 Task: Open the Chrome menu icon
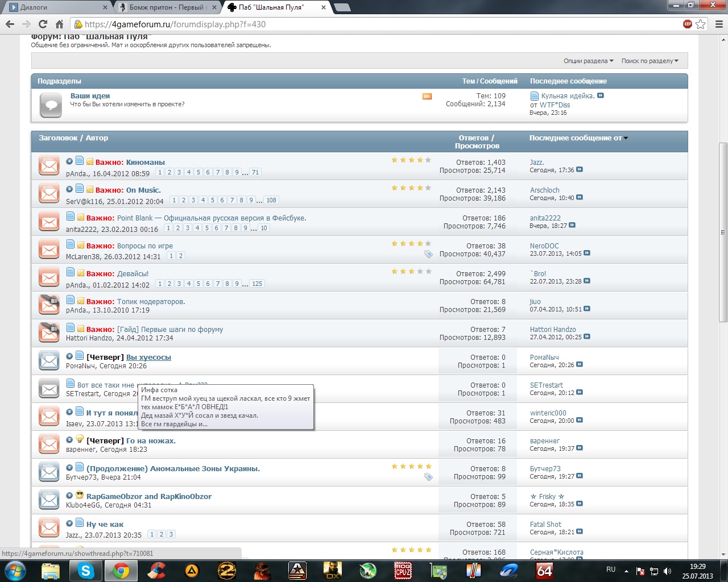click(x=718, y=24)
